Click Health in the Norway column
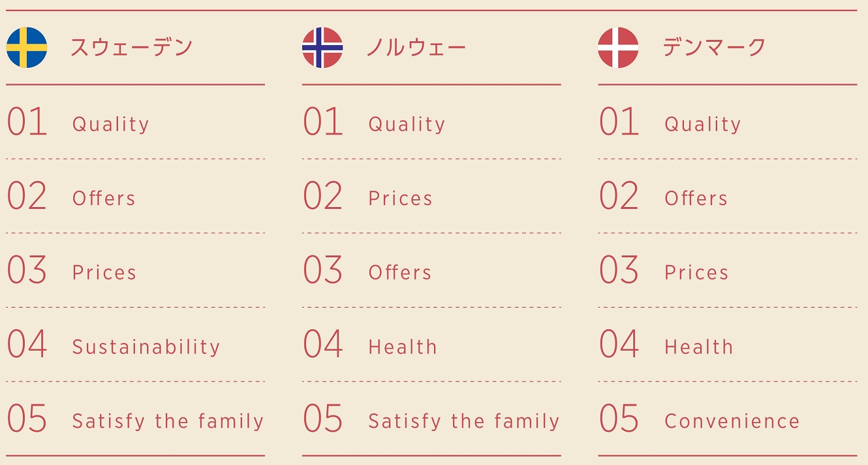 403,347
